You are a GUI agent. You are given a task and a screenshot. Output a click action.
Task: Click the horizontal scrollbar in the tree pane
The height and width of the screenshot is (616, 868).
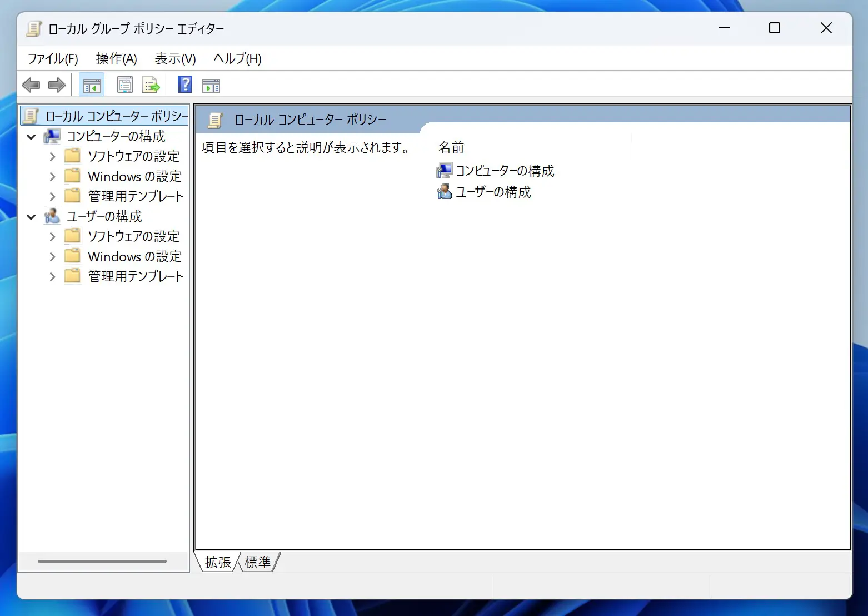point(102,562)
